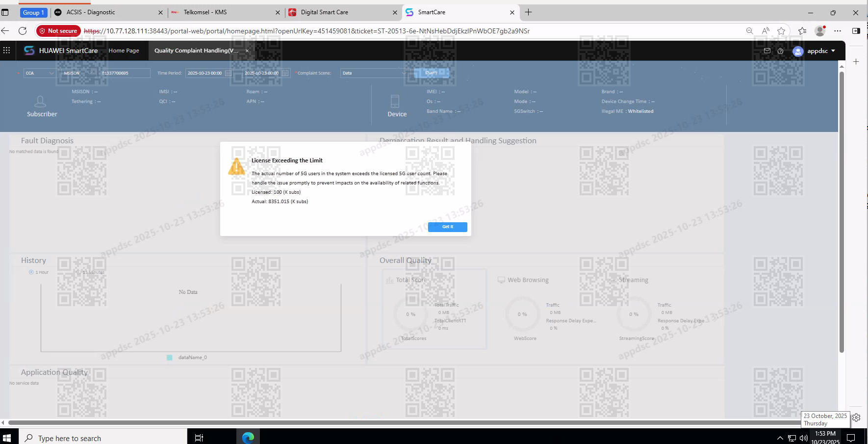
Task: Open the browser profile icon
Action: 820,31
